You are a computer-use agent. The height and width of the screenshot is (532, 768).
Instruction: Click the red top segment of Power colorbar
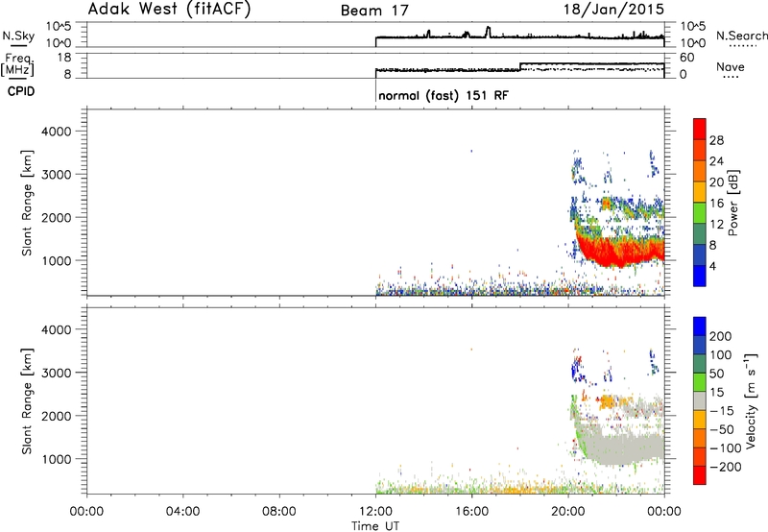(700, 129)
